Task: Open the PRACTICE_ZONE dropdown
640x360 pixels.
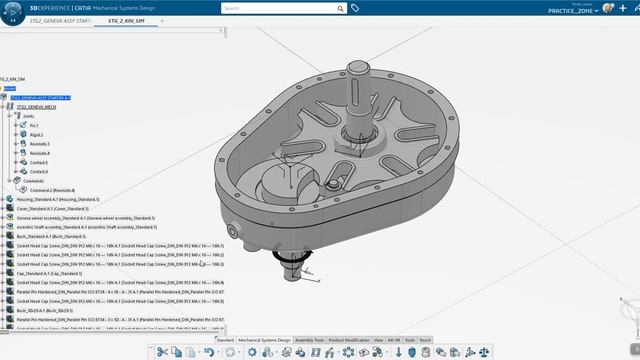Action: tap(573, 11)
